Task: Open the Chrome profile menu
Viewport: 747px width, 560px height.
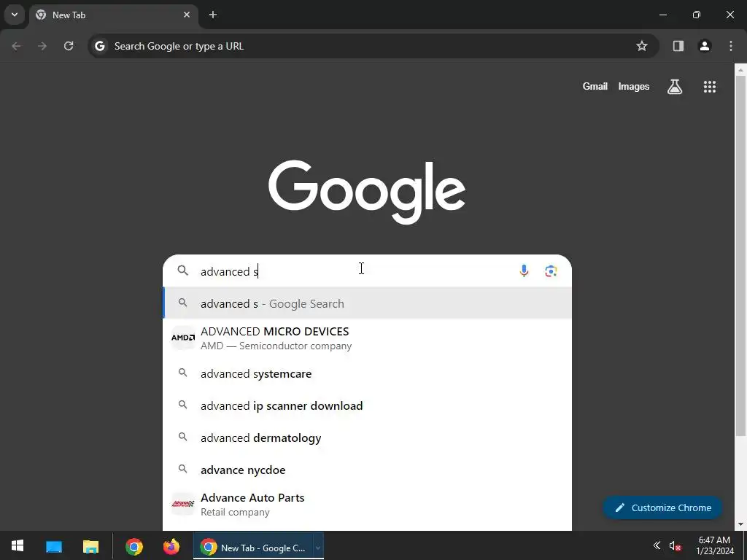Action: (x=705, y=46)
